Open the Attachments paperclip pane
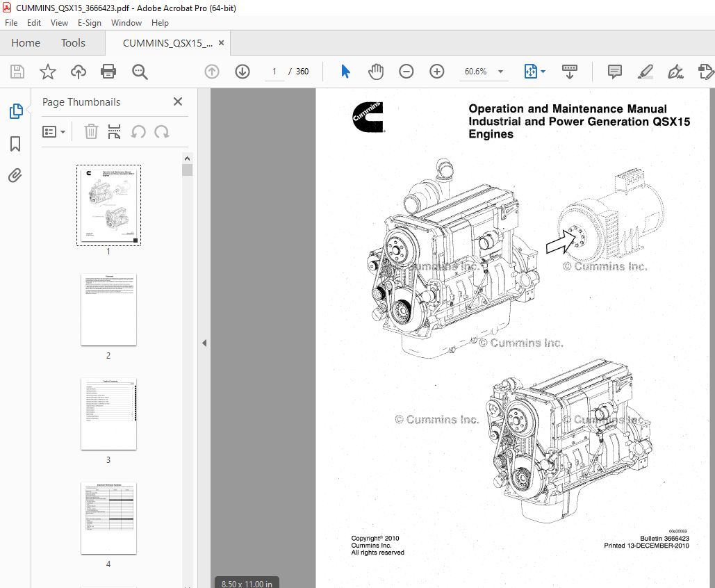Image resolution: width=715 pixels, height=588 pixels. [15, 176]
